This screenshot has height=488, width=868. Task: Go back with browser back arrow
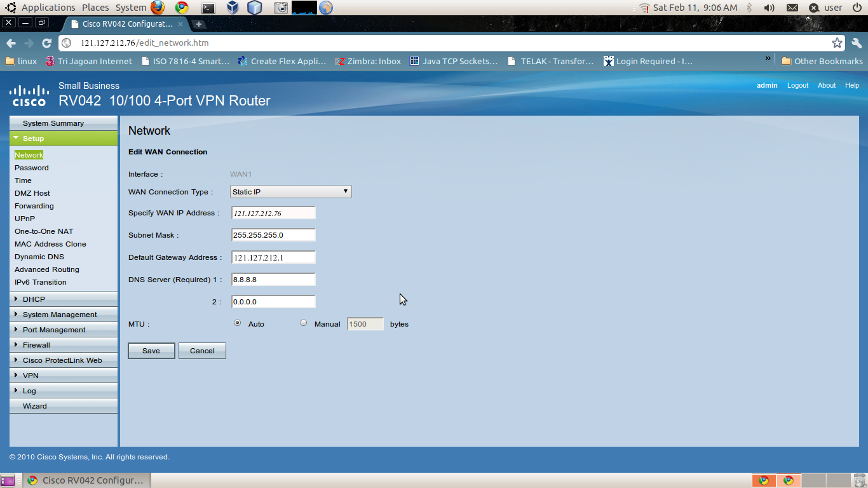[x=11, y=43]
